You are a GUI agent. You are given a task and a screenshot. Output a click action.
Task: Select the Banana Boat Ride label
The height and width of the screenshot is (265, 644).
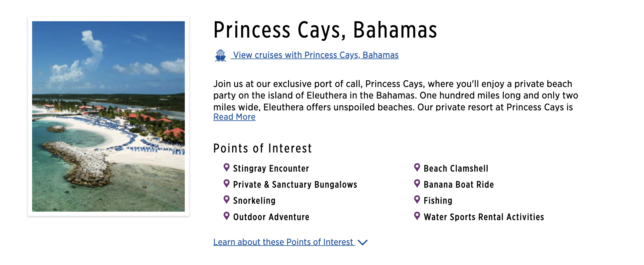[x=459, y=185]
